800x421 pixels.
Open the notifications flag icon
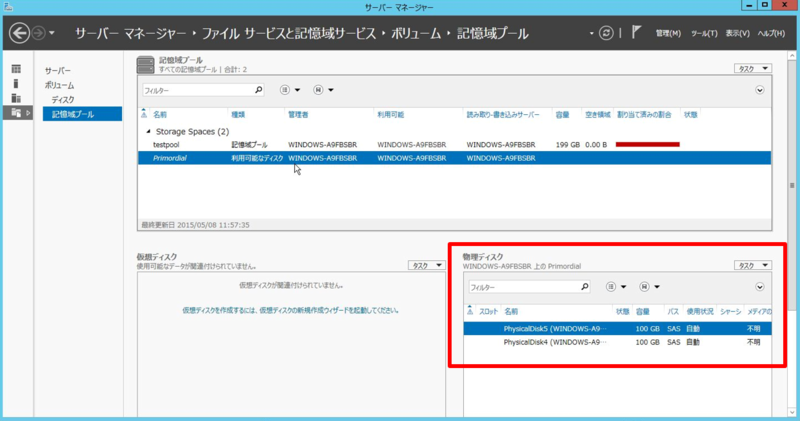pos(636,33)
